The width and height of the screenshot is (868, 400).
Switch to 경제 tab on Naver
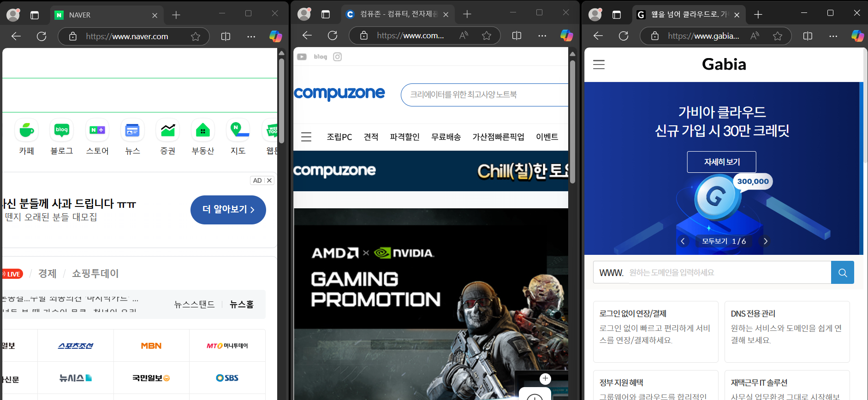click(x=47, y=274)
